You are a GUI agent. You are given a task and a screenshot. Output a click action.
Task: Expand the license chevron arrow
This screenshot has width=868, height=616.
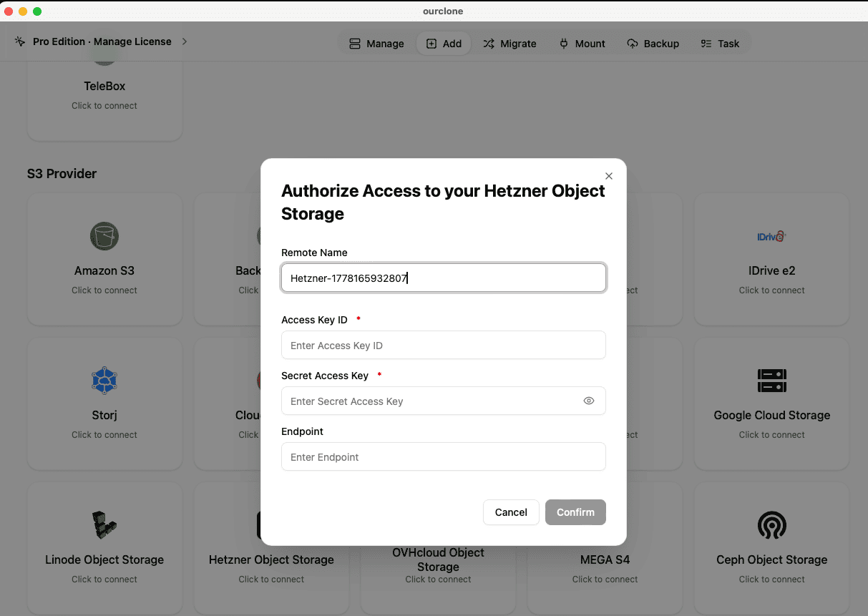(184, 41)
